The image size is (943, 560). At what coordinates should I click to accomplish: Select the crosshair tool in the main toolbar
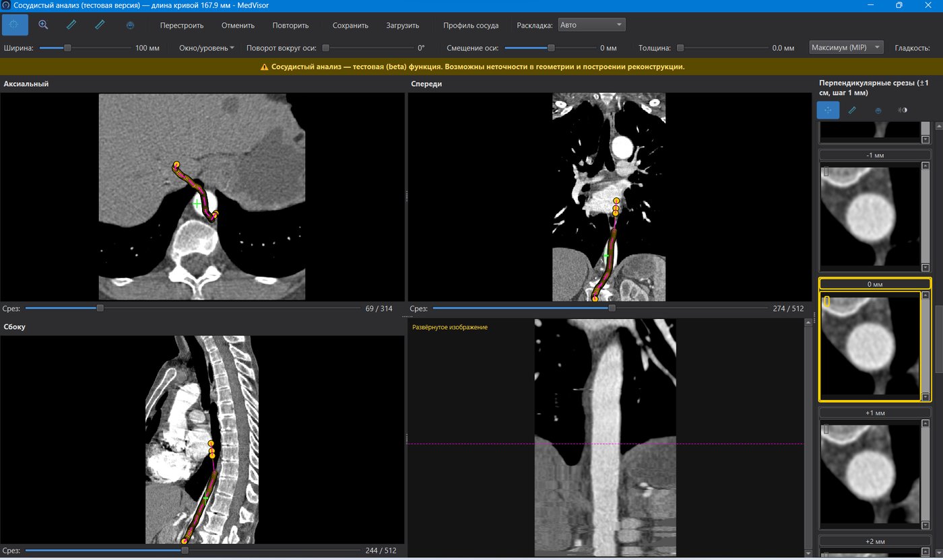(15, 25)
